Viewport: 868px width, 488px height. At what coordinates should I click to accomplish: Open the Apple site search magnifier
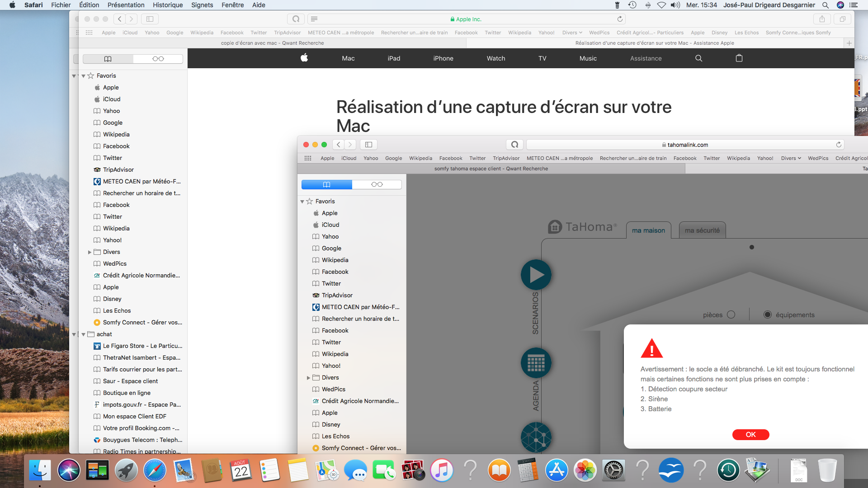click(x=698, y=58)
